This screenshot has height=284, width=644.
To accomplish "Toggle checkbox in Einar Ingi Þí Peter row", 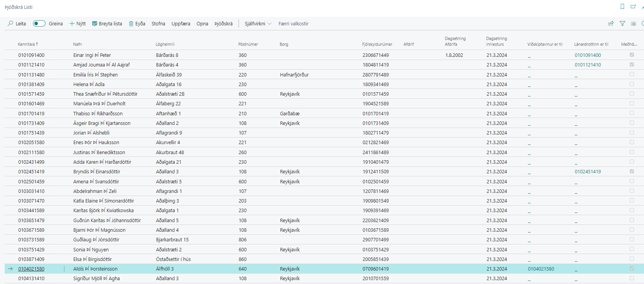I will [632, 55].
